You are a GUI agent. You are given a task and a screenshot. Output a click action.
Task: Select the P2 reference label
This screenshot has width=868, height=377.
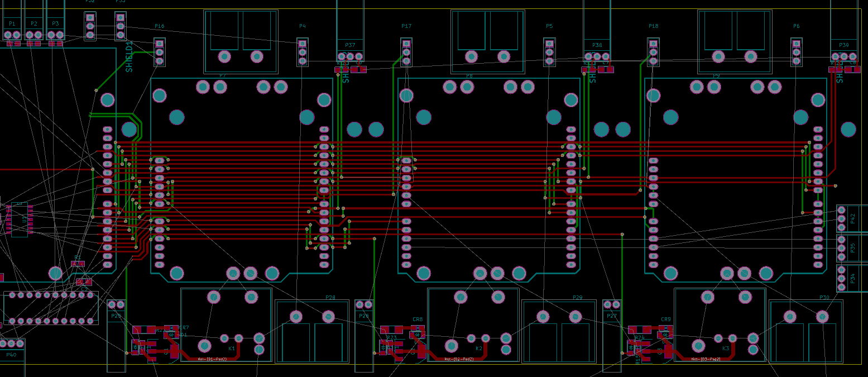pyautogui.click(x=33, y=23)
